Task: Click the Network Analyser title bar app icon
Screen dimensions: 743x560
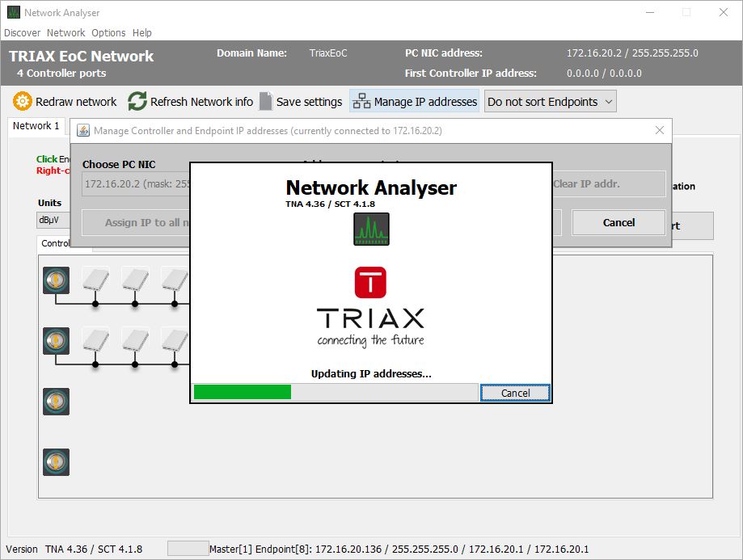Action: tap(13, 12)
